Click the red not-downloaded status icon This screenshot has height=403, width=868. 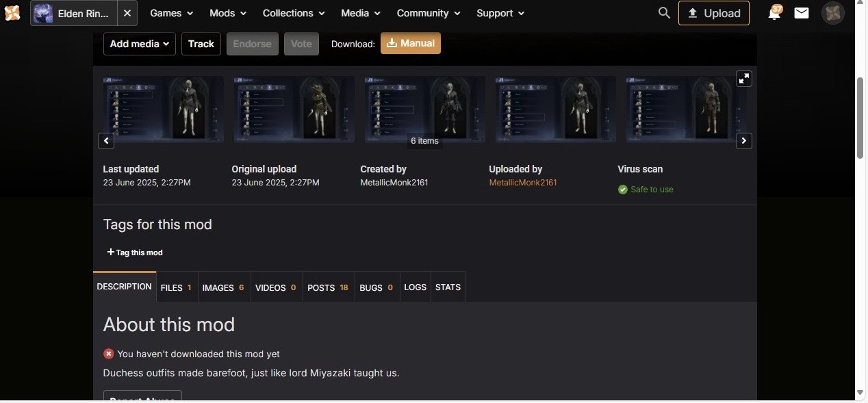(108, 354)
